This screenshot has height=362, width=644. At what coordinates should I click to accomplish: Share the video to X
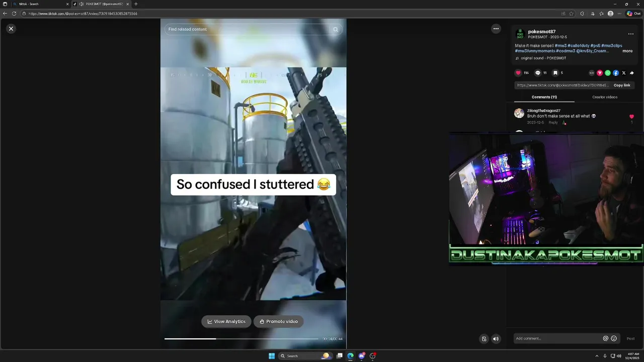point(624,73)
